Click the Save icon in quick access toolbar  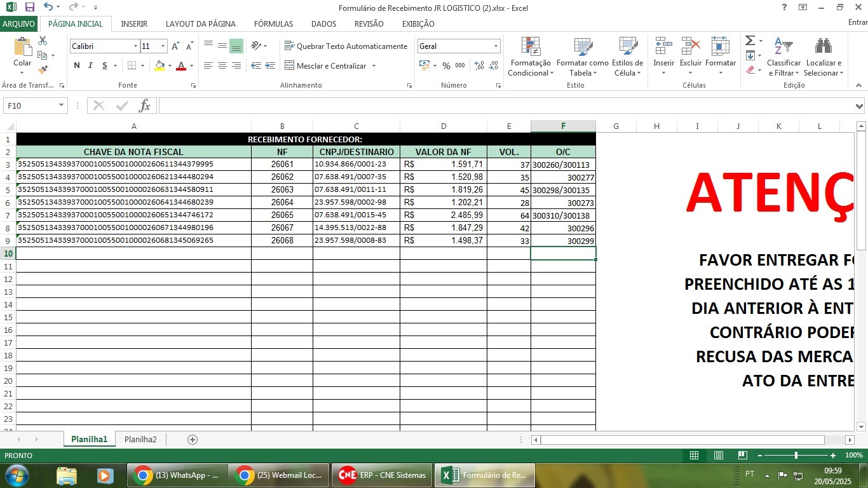tap(29, 8)
